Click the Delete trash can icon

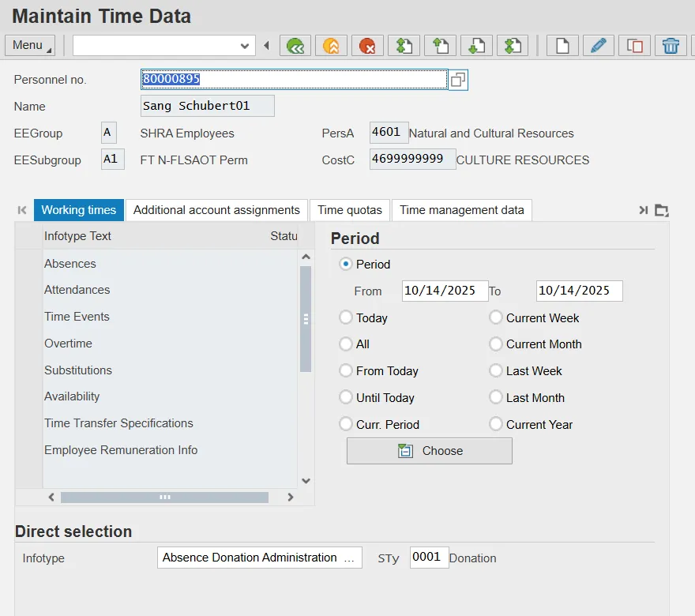point(671,46)
